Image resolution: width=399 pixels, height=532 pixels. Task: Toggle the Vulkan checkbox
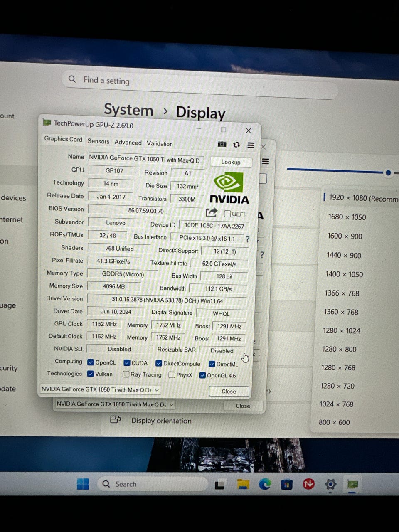click(91, 374)
